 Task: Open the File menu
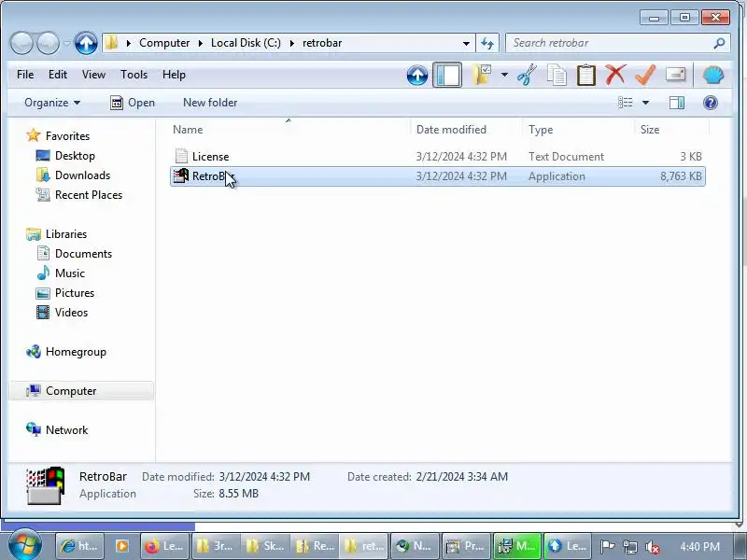25,75
